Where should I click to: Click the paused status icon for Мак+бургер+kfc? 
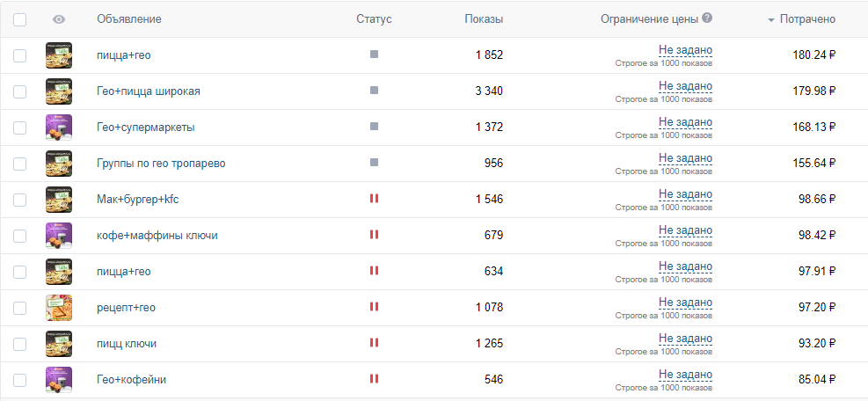click(374, 199)
